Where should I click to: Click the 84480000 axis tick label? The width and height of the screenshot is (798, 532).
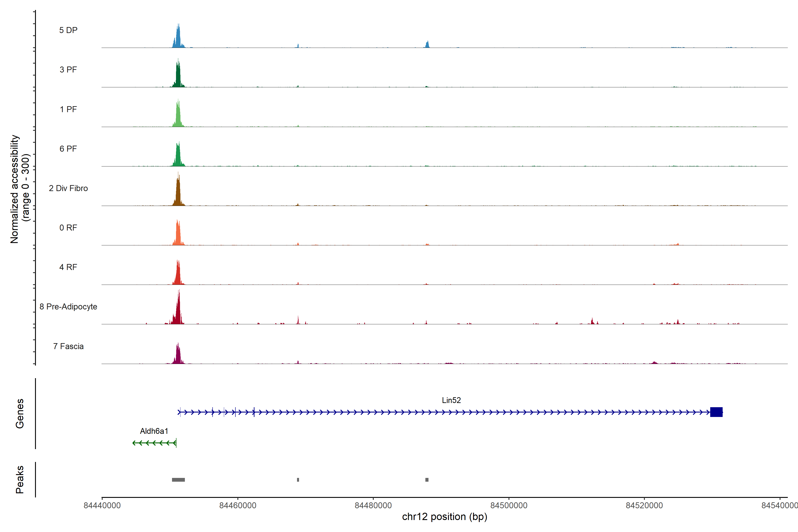pos(373,505)
